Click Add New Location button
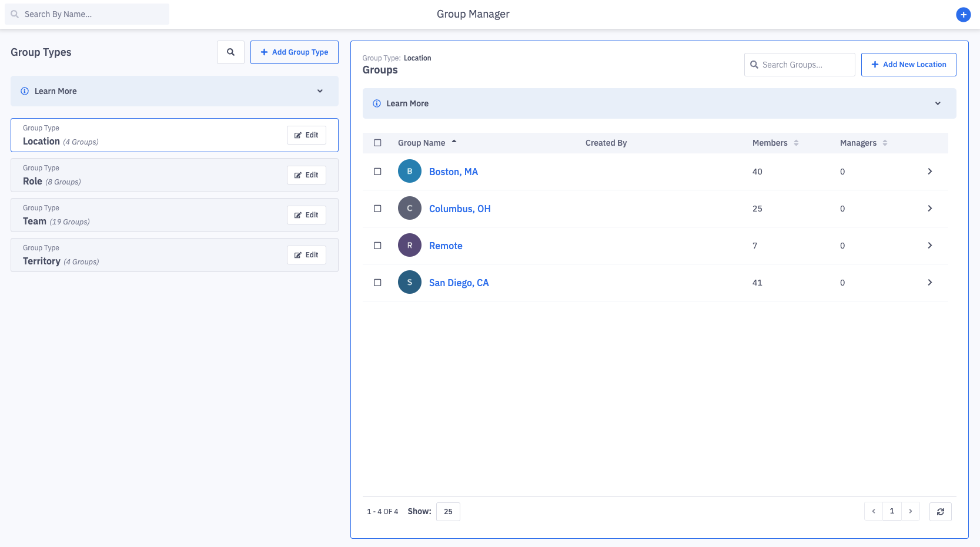This screenshot has height=547, width=980. coord(908,65)
